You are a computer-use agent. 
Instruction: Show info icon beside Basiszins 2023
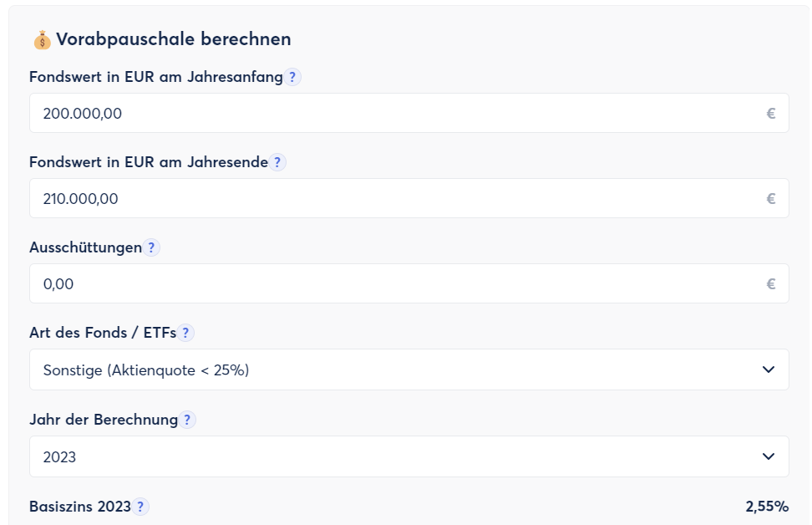pyautogui.click(x=140, y=507)
